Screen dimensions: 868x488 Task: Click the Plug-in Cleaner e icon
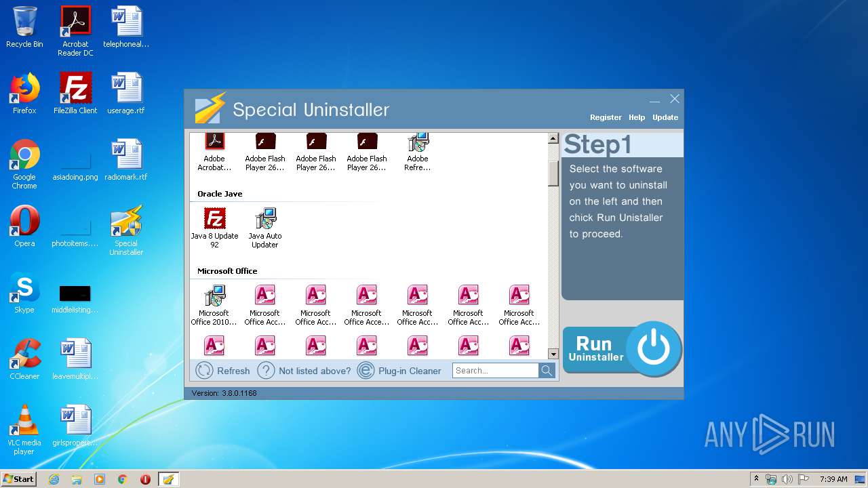tap(366, 370)
